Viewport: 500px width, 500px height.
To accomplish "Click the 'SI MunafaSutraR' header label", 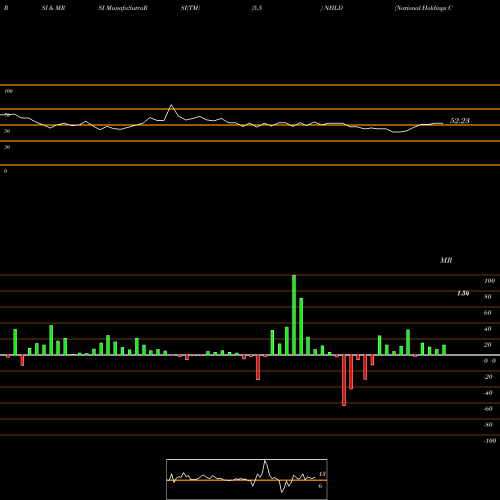I will (123, 8).
